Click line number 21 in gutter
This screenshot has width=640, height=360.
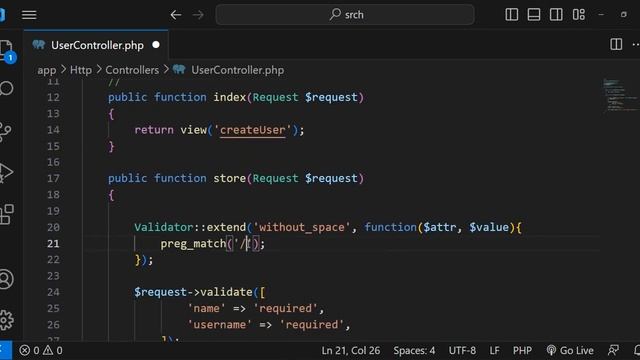tap(53, 244)
